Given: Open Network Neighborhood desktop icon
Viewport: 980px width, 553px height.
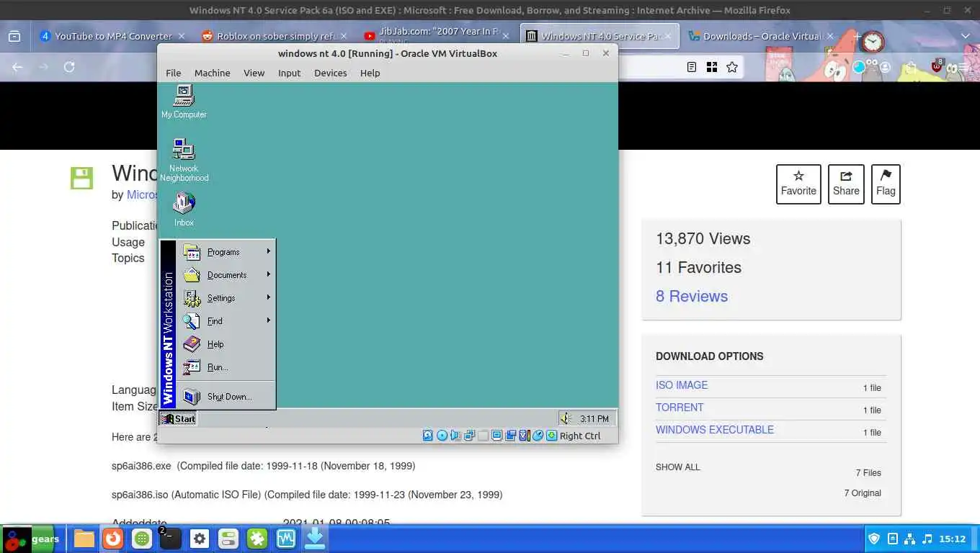Looking at the screenshot, I should pyautogui.click(x=184, y=160).
